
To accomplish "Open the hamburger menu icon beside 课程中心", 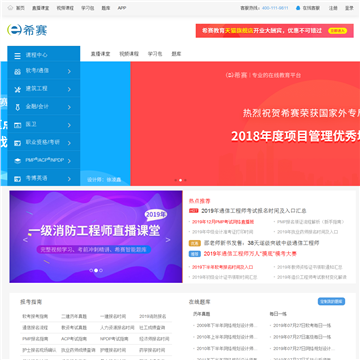I will point(18,56).
